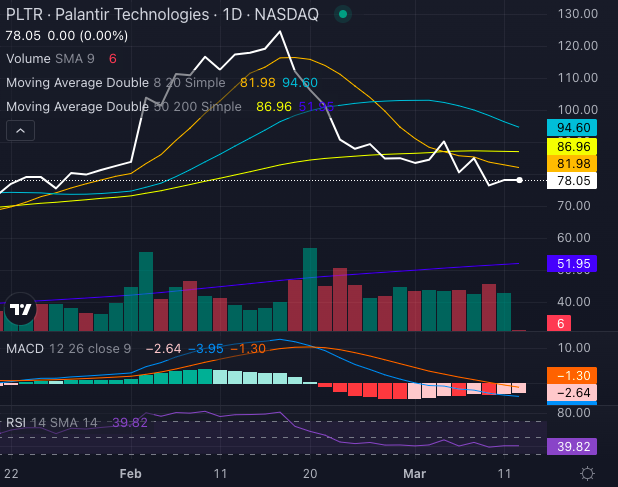Click the last price point marker dot
Screen dimensions: 618x487
point(519,180)
